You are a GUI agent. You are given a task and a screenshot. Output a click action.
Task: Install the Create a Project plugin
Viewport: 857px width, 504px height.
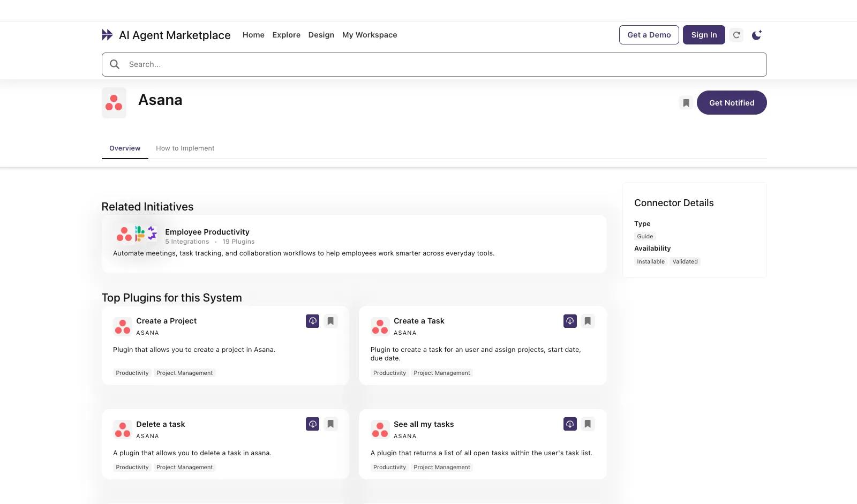pos(313,321)
